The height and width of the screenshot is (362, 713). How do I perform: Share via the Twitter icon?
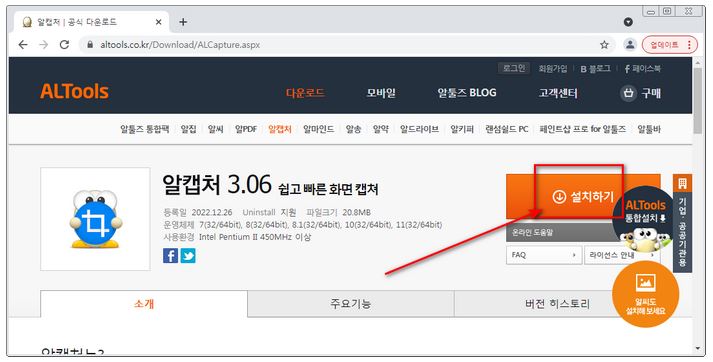tap(188, 256)
